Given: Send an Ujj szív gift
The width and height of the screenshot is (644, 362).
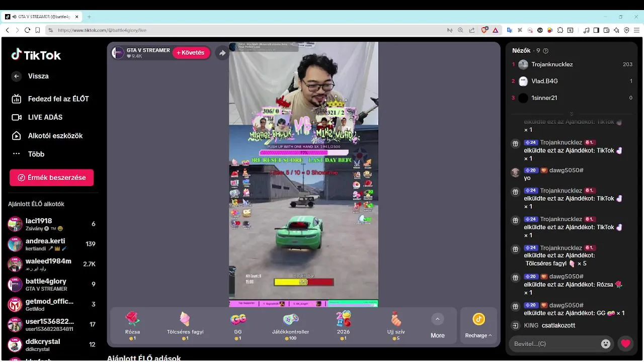Looking at the screenshot, I should tap(396, 325).
